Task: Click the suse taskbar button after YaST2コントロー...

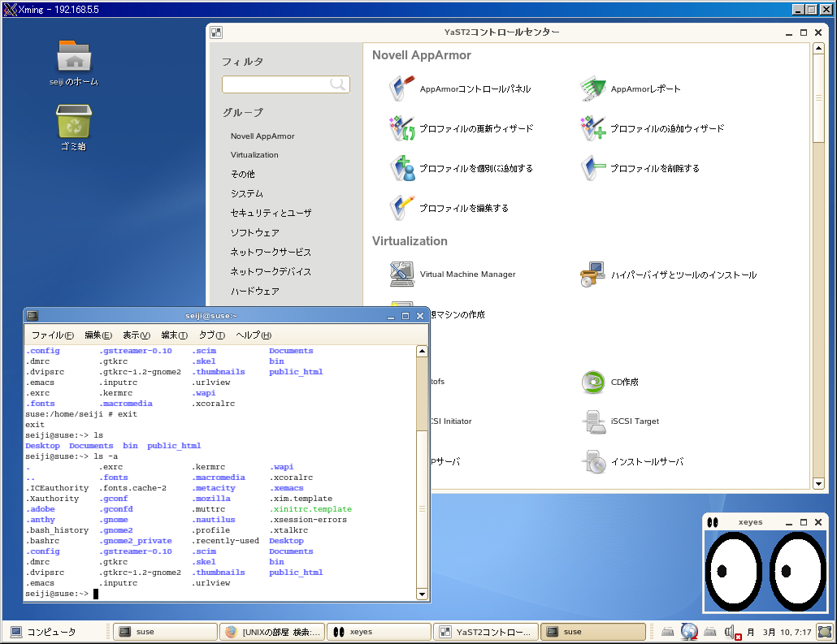Action: (593, 632)
